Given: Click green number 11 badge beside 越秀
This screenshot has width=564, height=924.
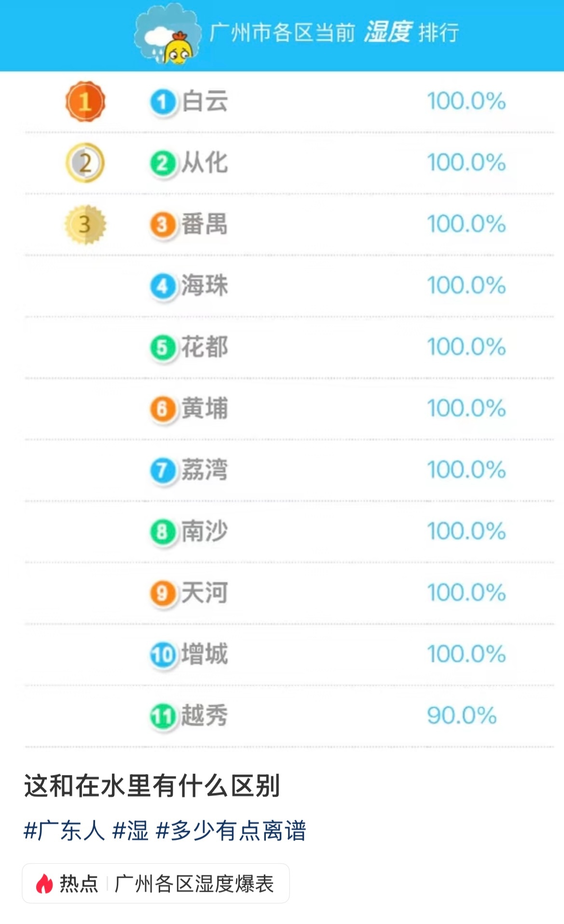Looking at the screenshot, I should [x=163, y=716].
